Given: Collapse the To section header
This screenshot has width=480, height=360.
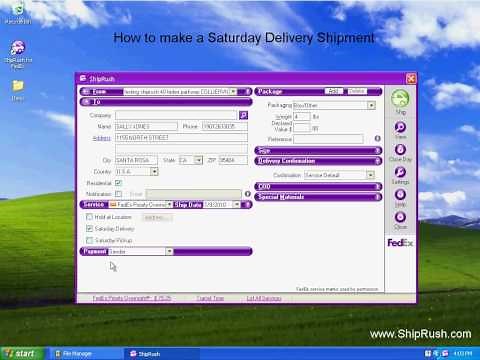Looking at the screenshot, I should click(x=166, y=102).
